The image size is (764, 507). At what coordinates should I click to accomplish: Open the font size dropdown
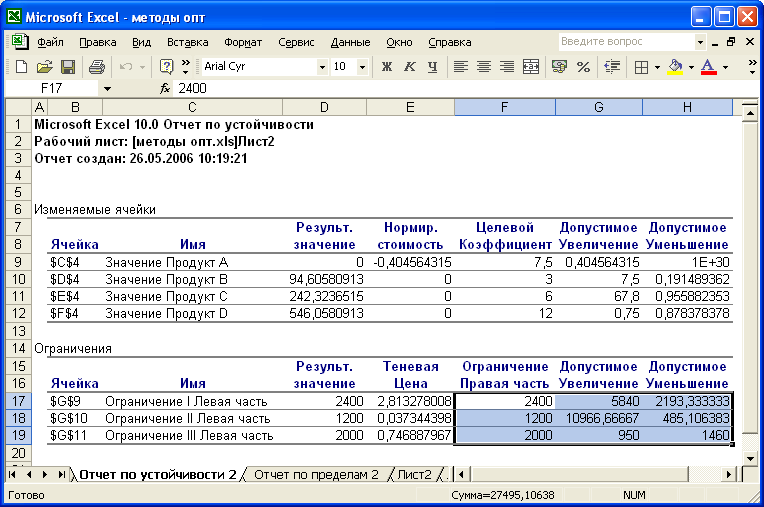(362, 67)
